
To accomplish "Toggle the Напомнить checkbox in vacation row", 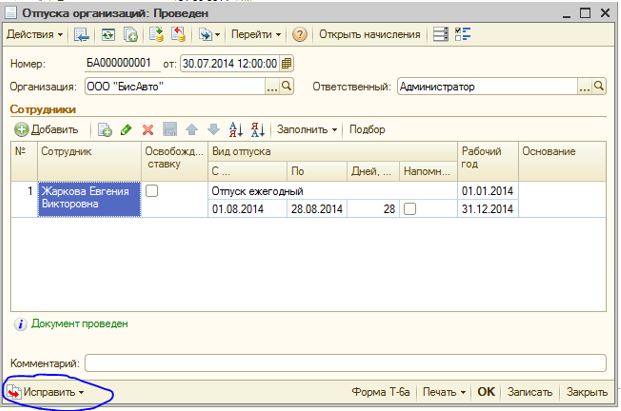I will tap(409, 209).
